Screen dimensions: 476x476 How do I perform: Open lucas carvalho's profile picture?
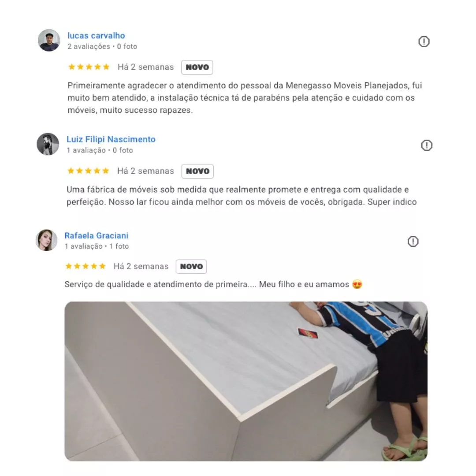coord(49,41)
